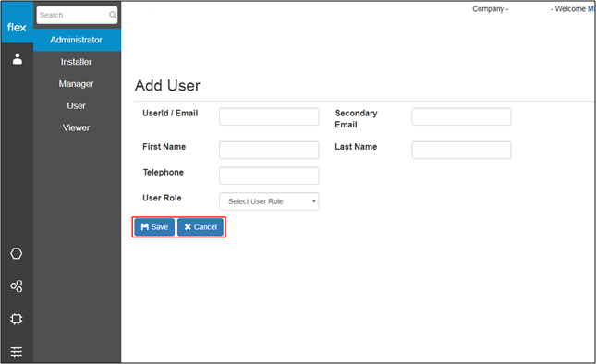Focus the UserId / Email field
The height and width of the screenshot is (364, 596).
click(x=269, y=116)
